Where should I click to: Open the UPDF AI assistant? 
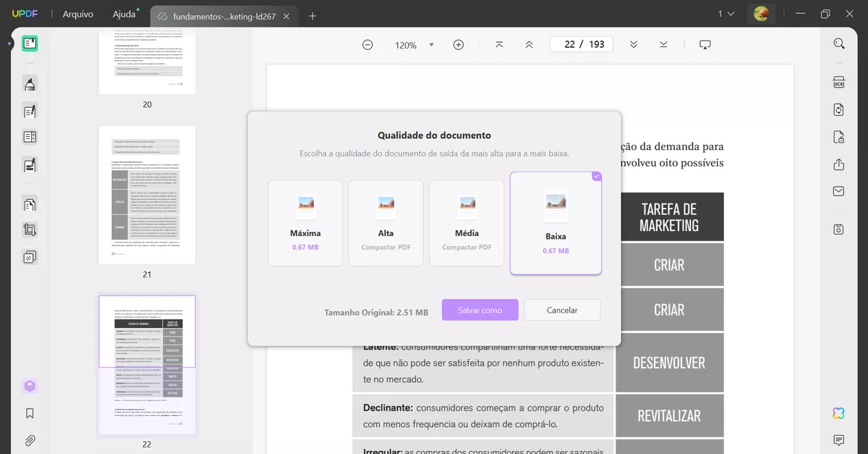click(x=837, y=413)
